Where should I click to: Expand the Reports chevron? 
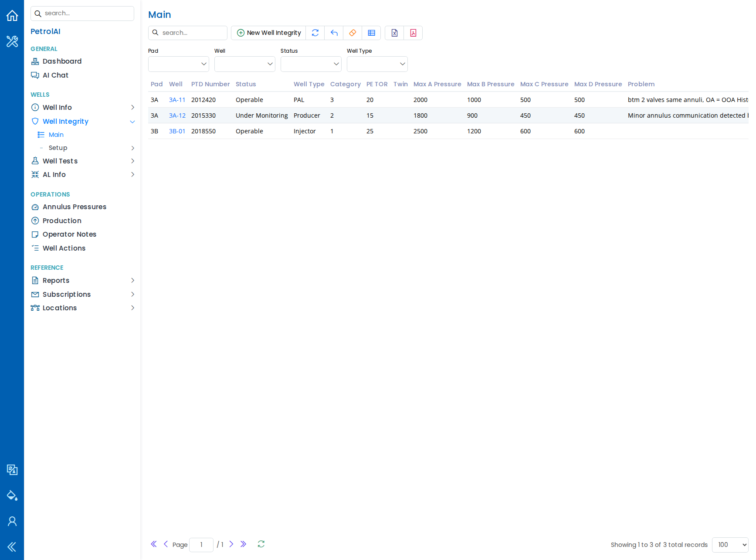(133, 280)
